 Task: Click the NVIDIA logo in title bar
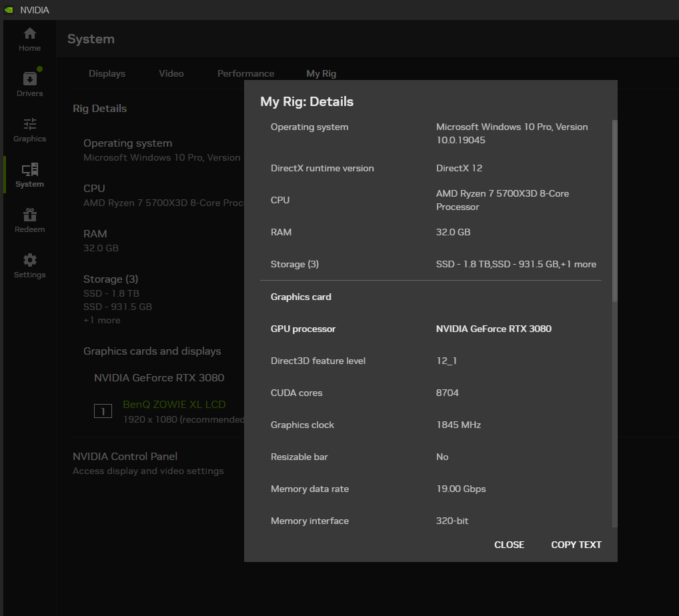[x=9, y=10]
